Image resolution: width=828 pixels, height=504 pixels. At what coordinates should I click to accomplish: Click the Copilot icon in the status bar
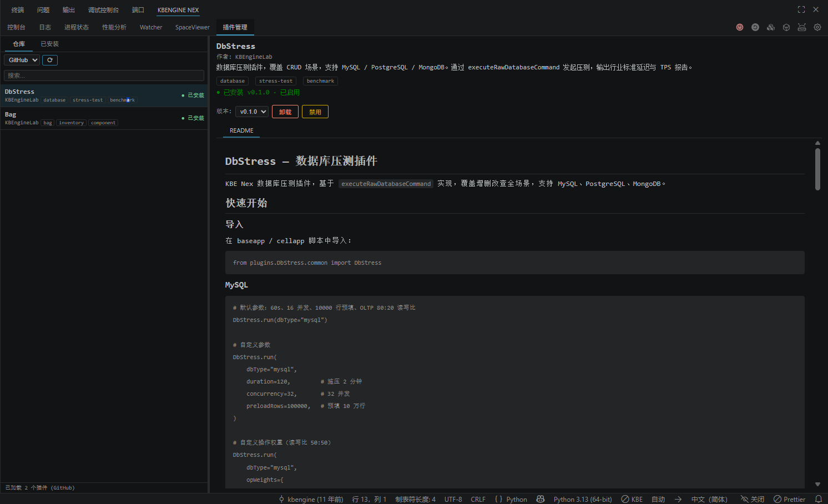[541, 499]
